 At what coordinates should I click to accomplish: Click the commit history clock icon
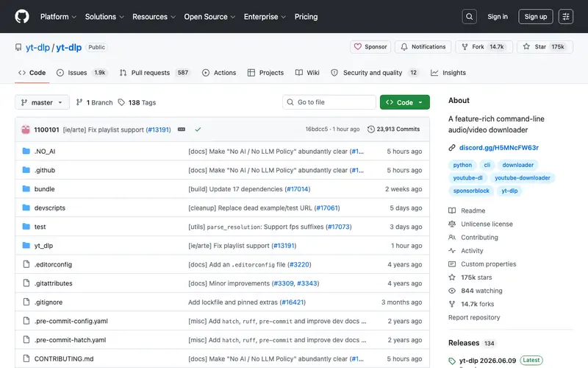371,130
